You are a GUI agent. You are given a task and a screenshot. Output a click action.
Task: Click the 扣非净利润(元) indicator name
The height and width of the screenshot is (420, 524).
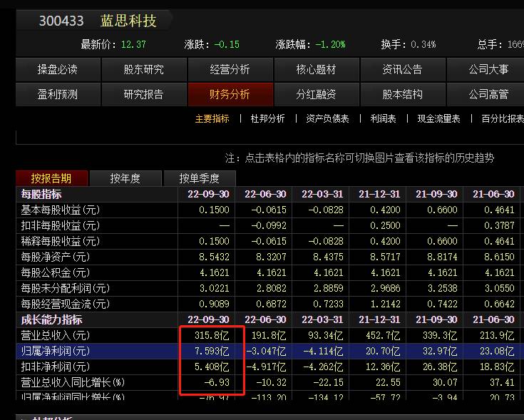click(x=56, y=367)
